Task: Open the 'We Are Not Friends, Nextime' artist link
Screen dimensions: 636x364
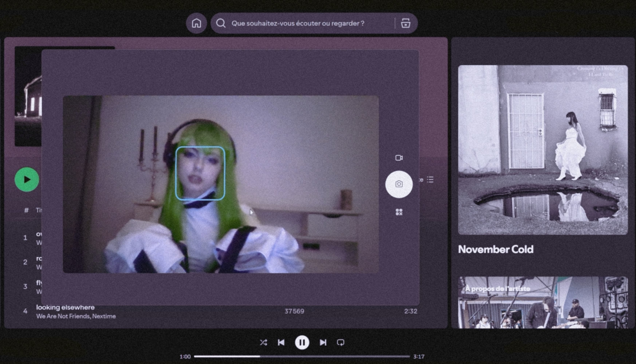Action: pyautogui.click(x=76, y=316)
